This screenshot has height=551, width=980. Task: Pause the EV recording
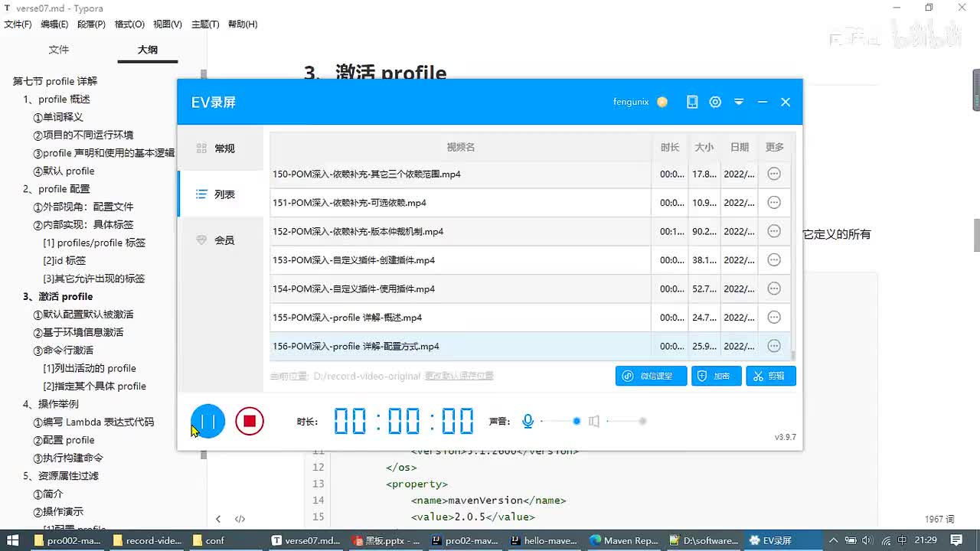coord(208,421)
